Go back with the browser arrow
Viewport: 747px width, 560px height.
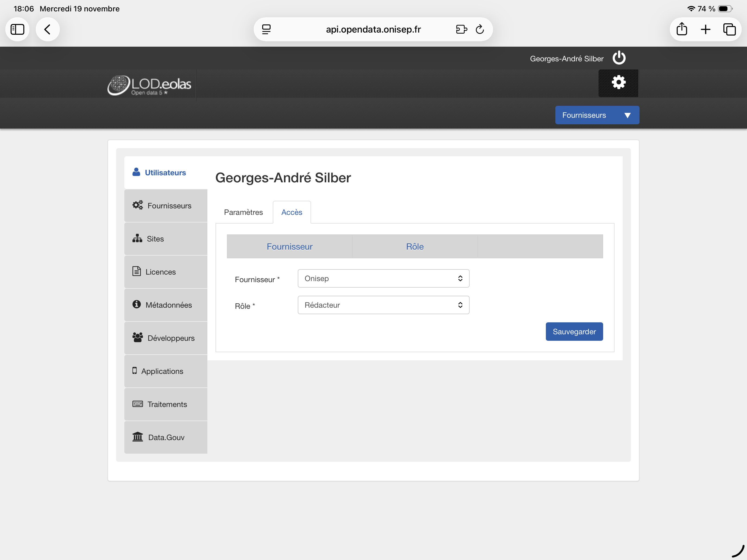[48, 29]
